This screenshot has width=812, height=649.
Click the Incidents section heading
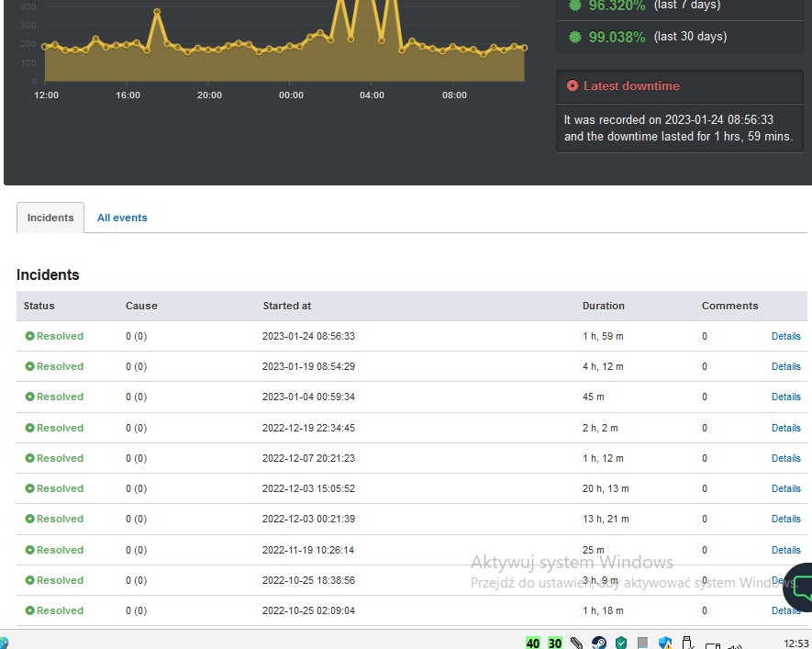[48, 274]
